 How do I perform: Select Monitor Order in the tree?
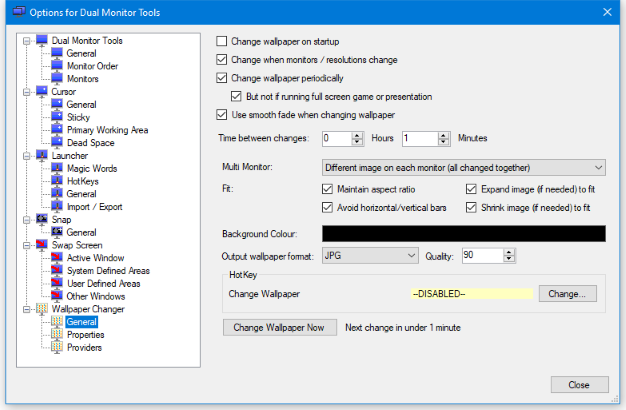coord(92,66)
